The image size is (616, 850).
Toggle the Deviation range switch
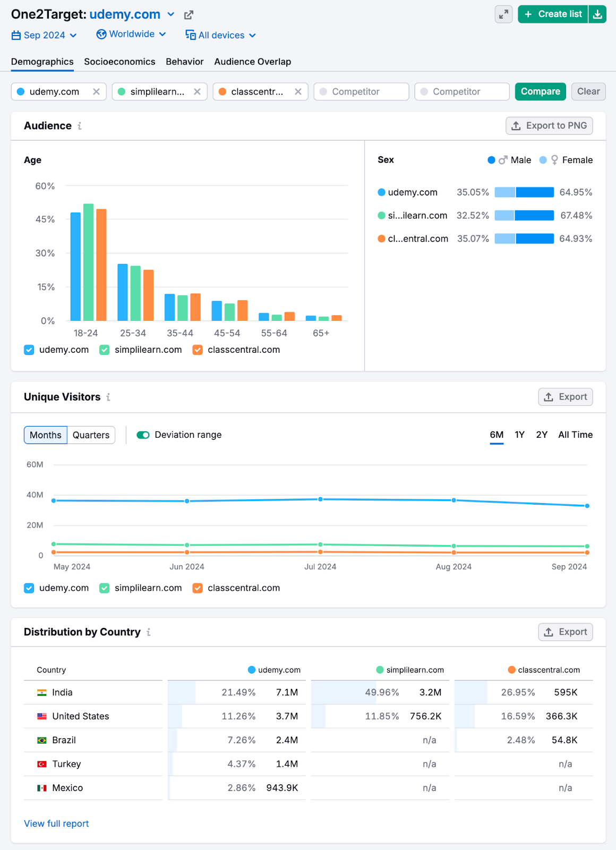pos(143,435)
